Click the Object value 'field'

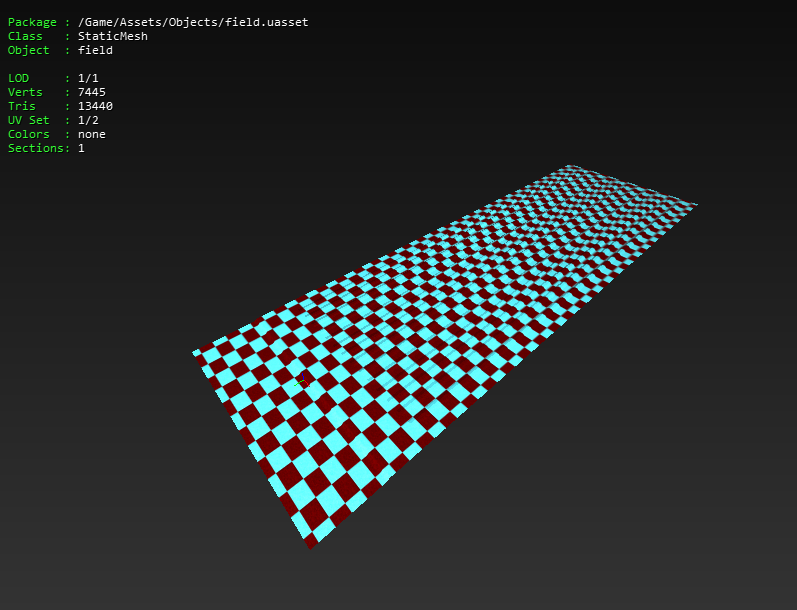95,50
